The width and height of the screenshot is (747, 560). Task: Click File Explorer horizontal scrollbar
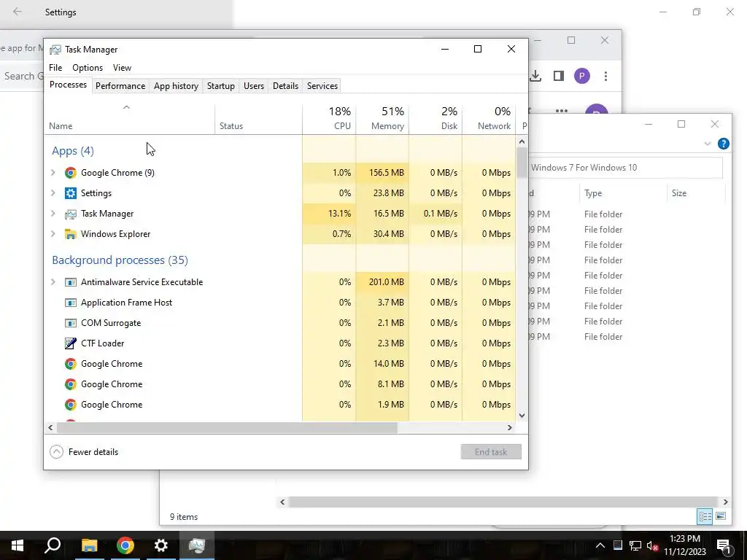(x=503, y=502)
